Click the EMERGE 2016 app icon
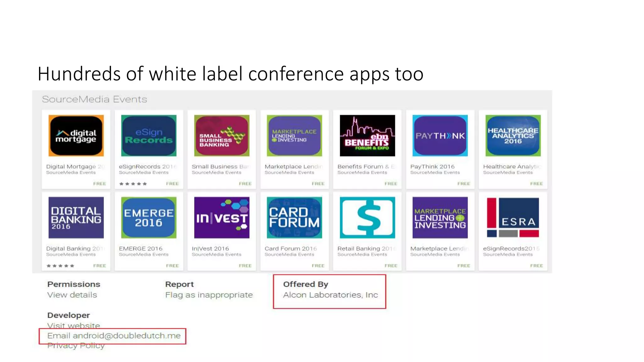The height and width of the screenshot is (362, 644). (x=149, y=217)
